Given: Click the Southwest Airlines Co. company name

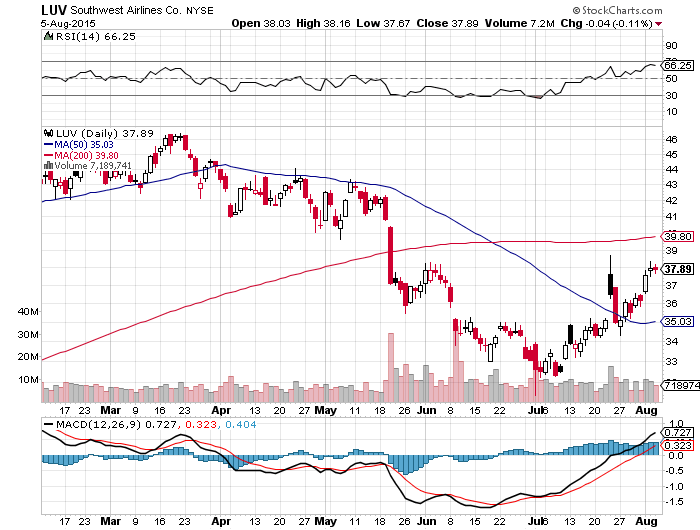Looking at the screenshot, I should [126, 10].
